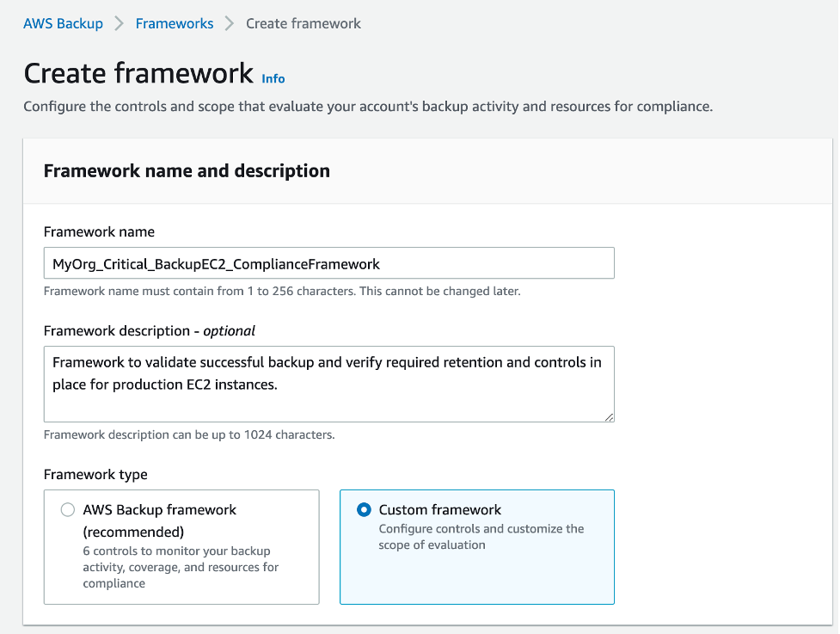Select the Custom framework card
Image resolution: width=840 pixels, height=634 pixels.
click(x=477, y=547)
